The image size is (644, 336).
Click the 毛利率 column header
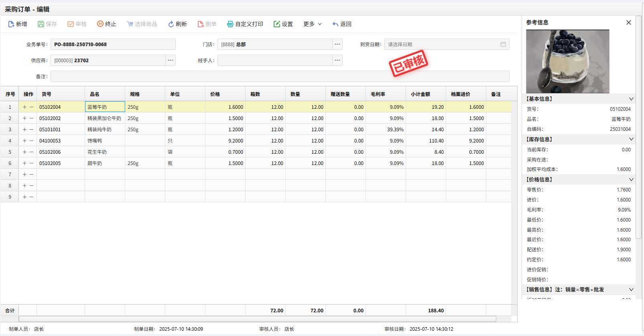coord(386,94)
